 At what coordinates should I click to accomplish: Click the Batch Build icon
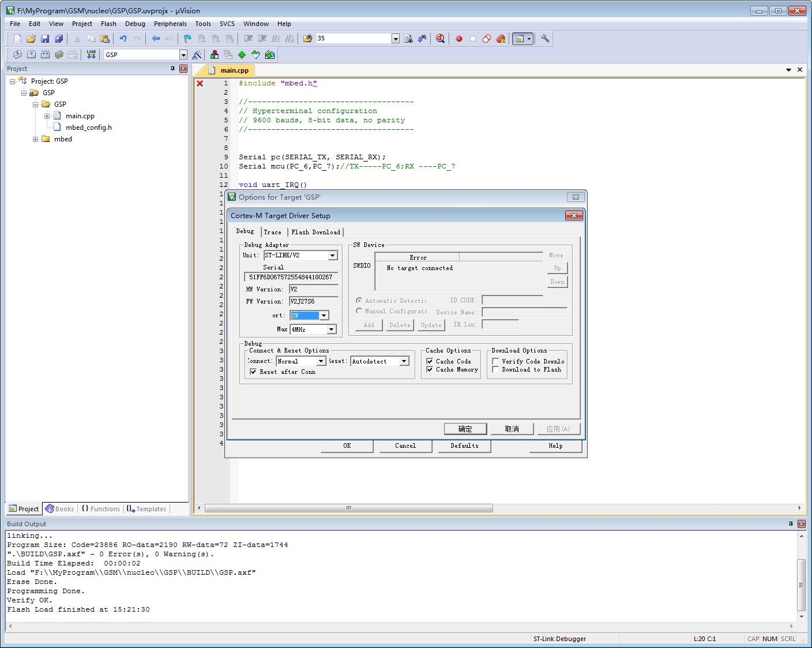click(x=59, y=55)
